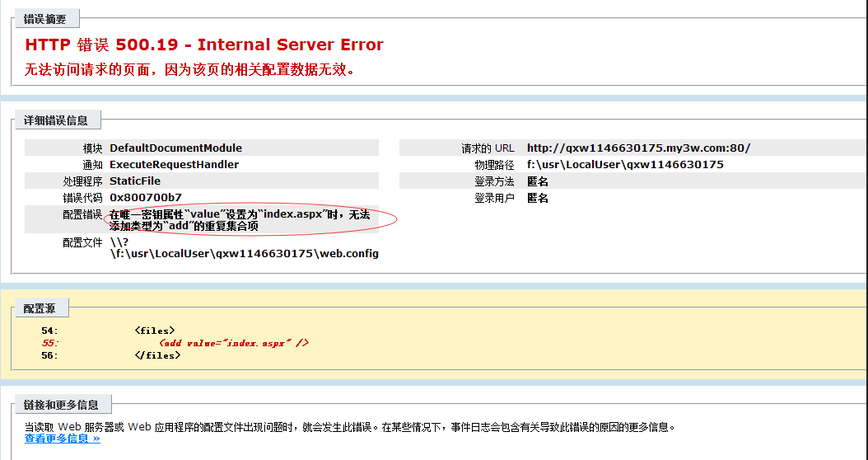Select the 详细错误信息 section label
This screenshot has height=460, width=868.
click(x=57, y=120)
